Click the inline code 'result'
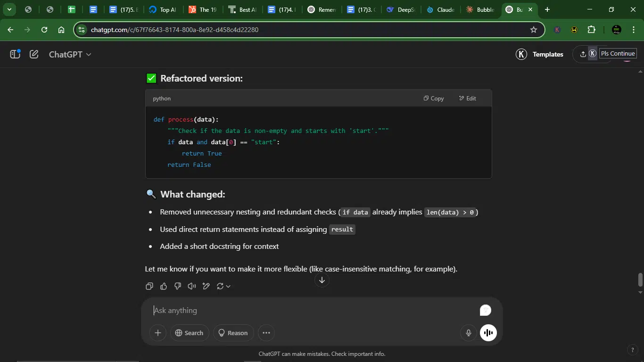 point(342,230)
